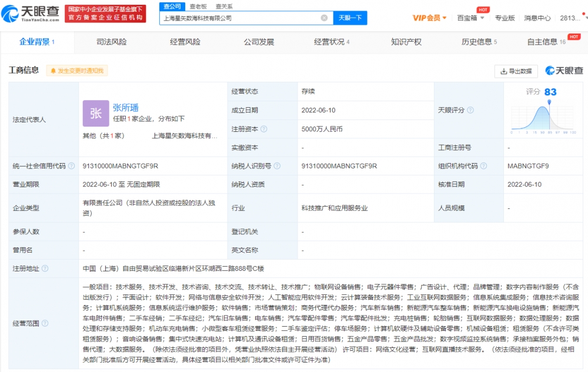Expand the 百宝箱 menu
Screen dimensions: 588x372
point(470,18)
